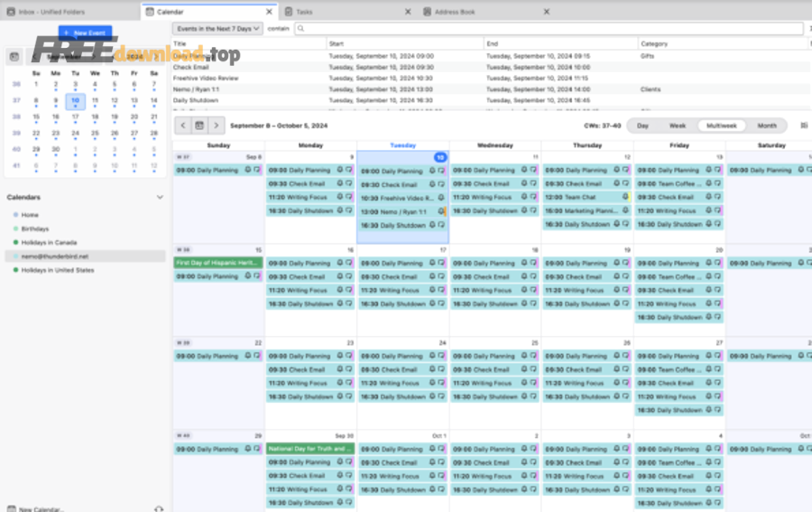The image size is (812, 512).
Task: Toggle the Holidays in Canada calendar
Action: (x=16, y=243)
